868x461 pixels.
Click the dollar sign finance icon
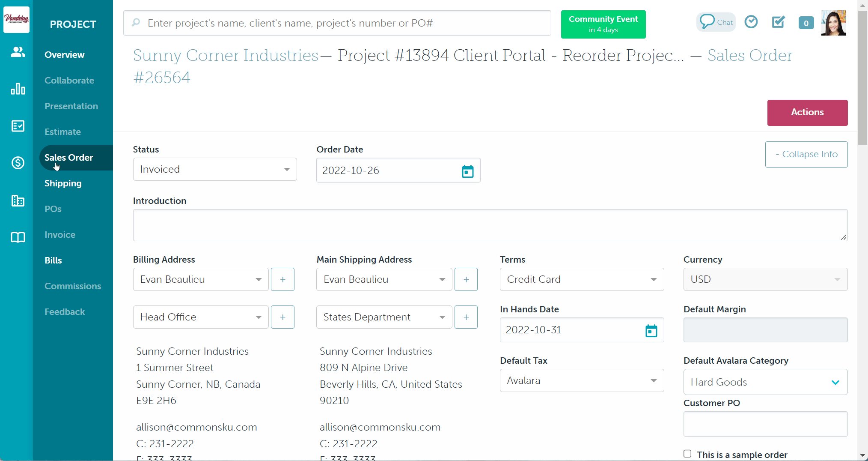(x=18, y=163)
